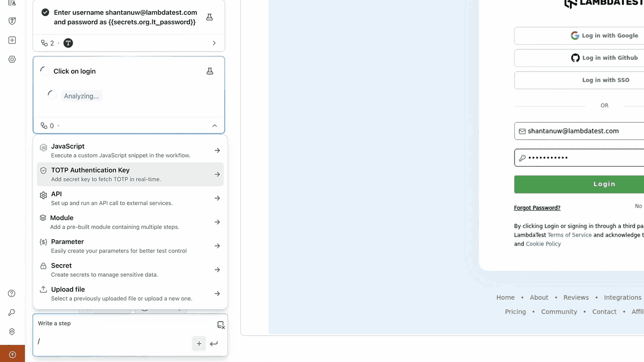Open the Secret option arrow
This screenshot has width=644, height=362.
pos(217,270)
